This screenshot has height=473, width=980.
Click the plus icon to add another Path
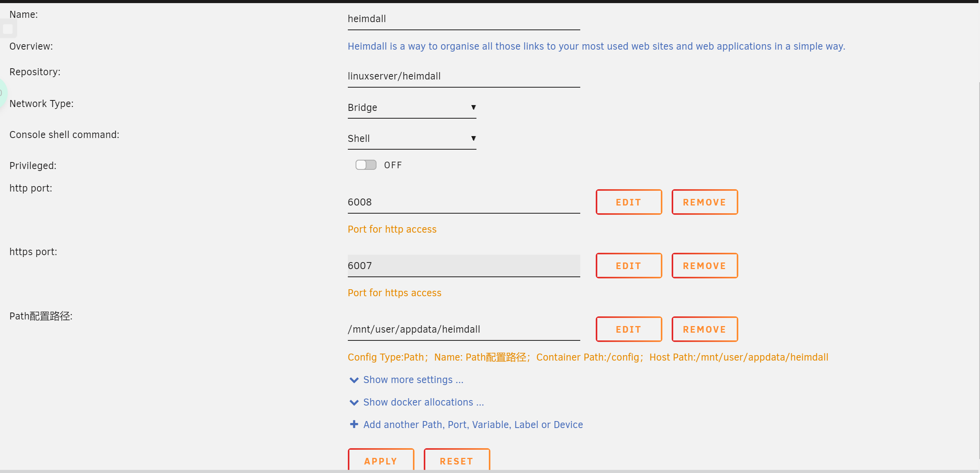[354, 425]
